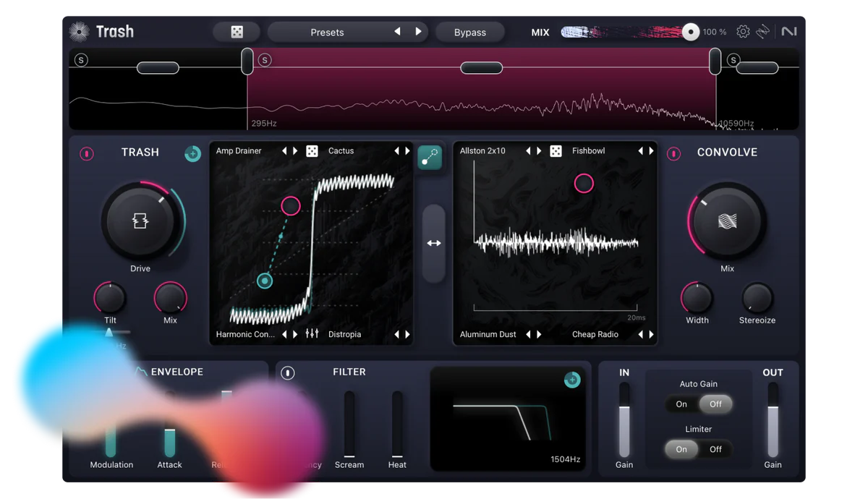Viewport: 868px width, 499px height.
Task: Click the Tilt knob
Action: (x=110, y=297)
